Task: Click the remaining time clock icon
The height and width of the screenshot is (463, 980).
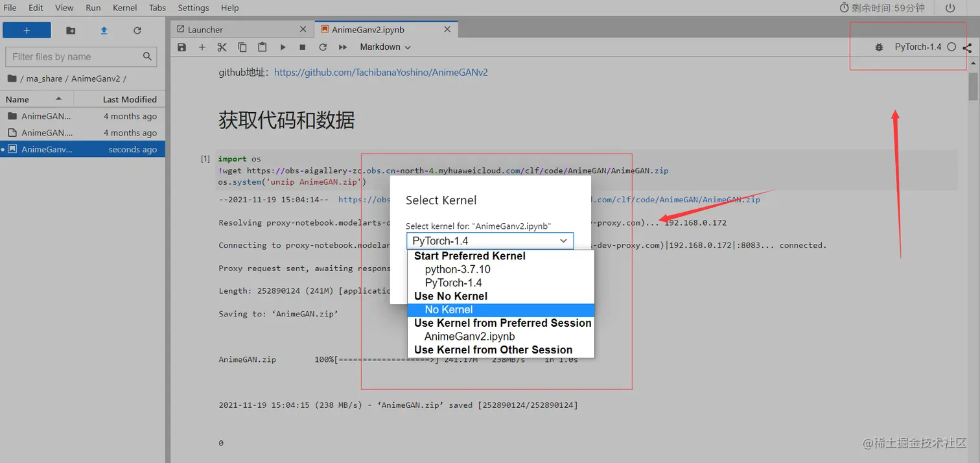Action: pos(844,8)
